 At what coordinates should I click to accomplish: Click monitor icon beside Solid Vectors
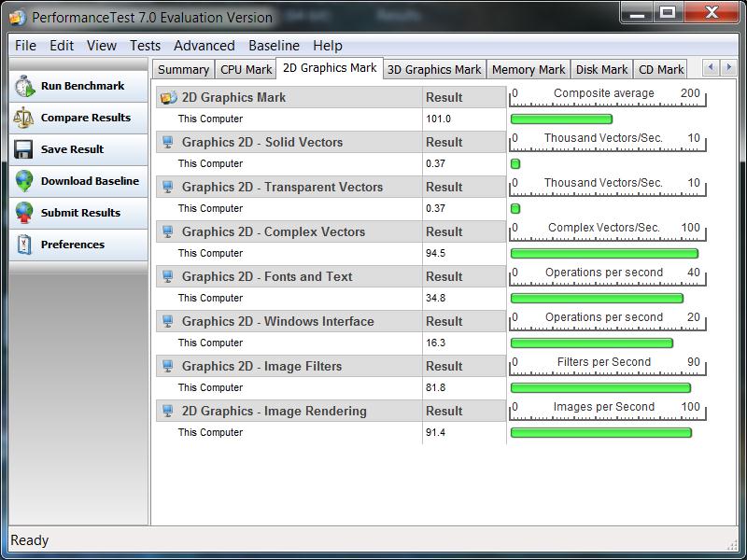tap(168, 142)
